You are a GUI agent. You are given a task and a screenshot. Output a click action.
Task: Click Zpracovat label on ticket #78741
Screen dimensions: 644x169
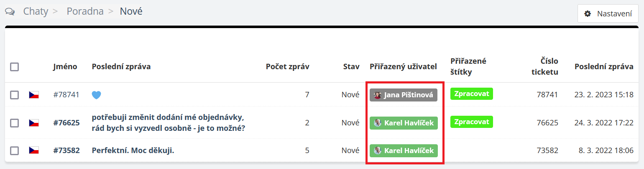pyautogui.click(x=472, y=94)
